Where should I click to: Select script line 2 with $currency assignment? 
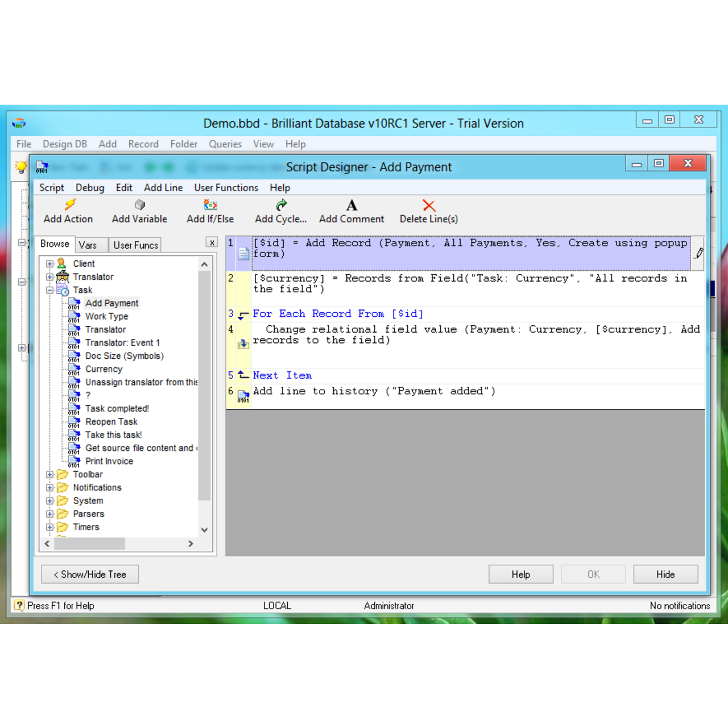466,288
